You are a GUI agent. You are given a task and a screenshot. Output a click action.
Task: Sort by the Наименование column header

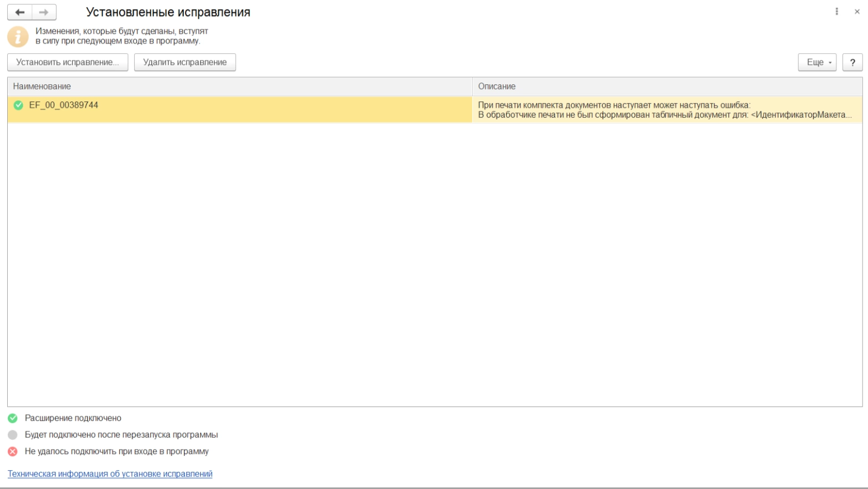click(x=239, y=86)
